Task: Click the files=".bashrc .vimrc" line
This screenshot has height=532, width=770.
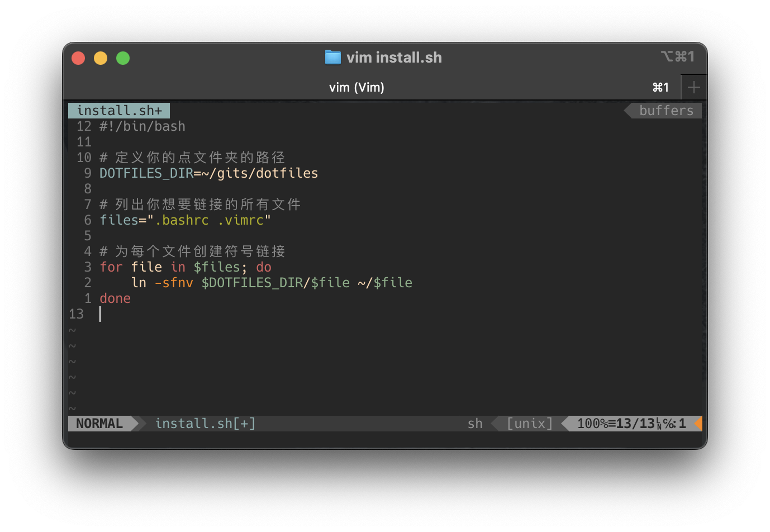Action: coord(185,220)
